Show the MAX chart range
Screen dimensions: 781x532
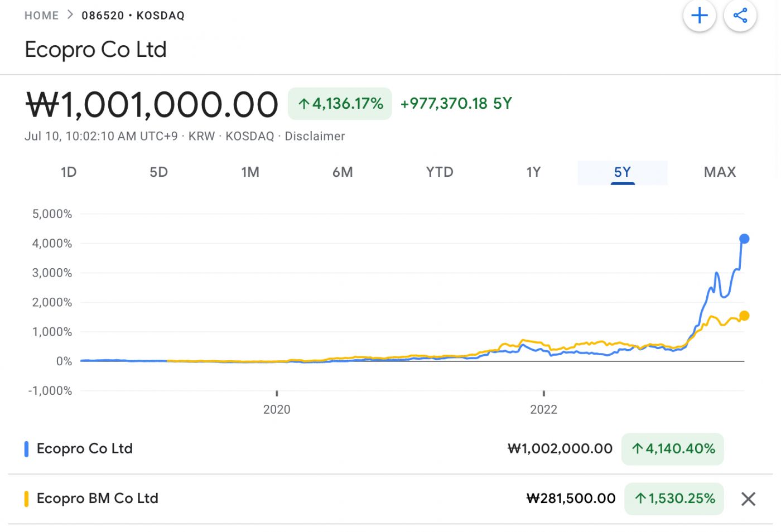coord(720,172)
